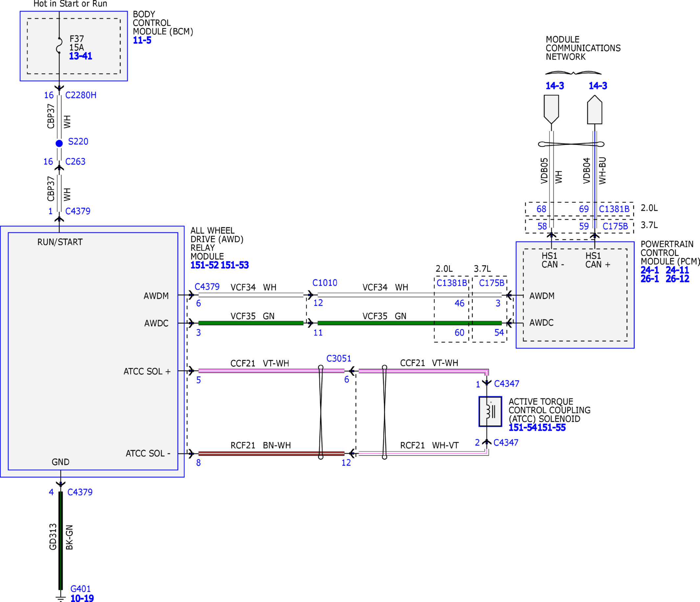Click the 'HS1 CAN -' label
This screenshot has width=700, height=602.
pyautogui.click(x=553, y=260)
